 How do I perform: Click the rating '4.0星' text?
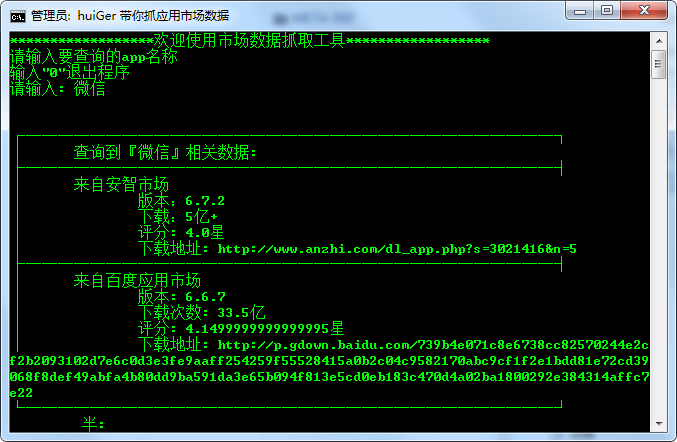[205, 233]
